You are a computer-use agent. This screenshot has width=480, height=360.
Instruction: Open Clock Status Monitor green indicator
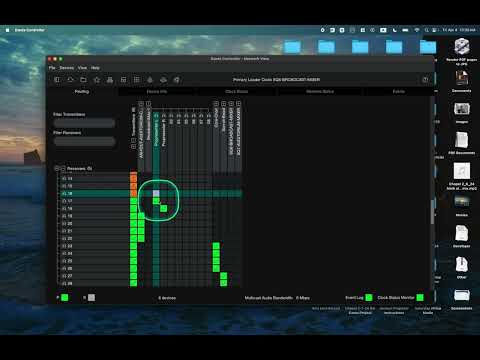420,297
